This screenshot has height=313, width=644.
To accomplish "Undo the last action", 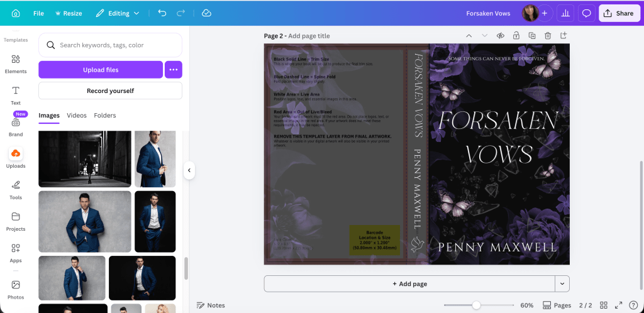I will (x=162, y=13).
